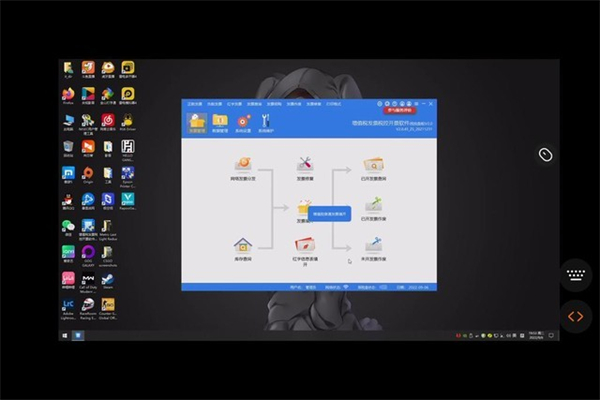Click the red button at the window's top-right

coord(401,111)
